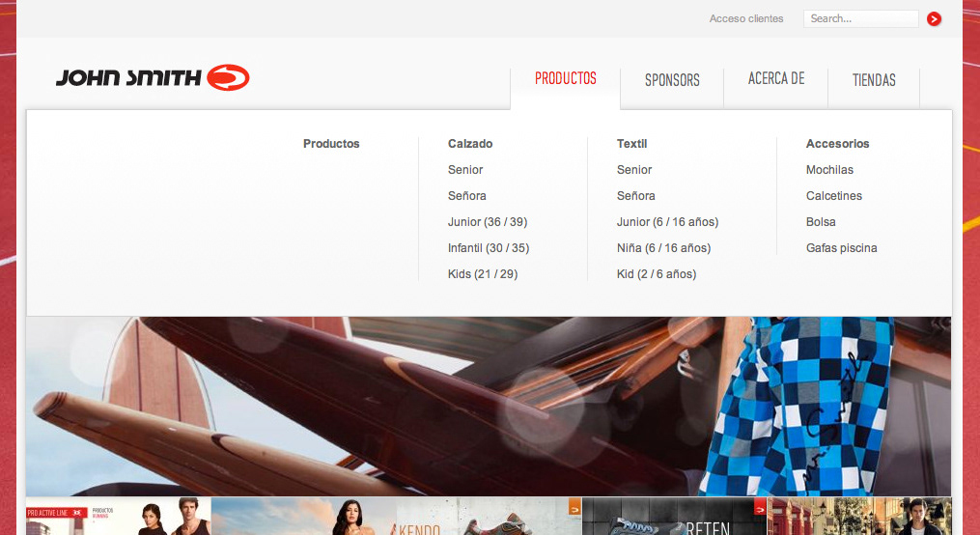Choose Junior (36 / 39) footwear
The height and width of the screenshot is (535, 980).
tap(488, 222)
